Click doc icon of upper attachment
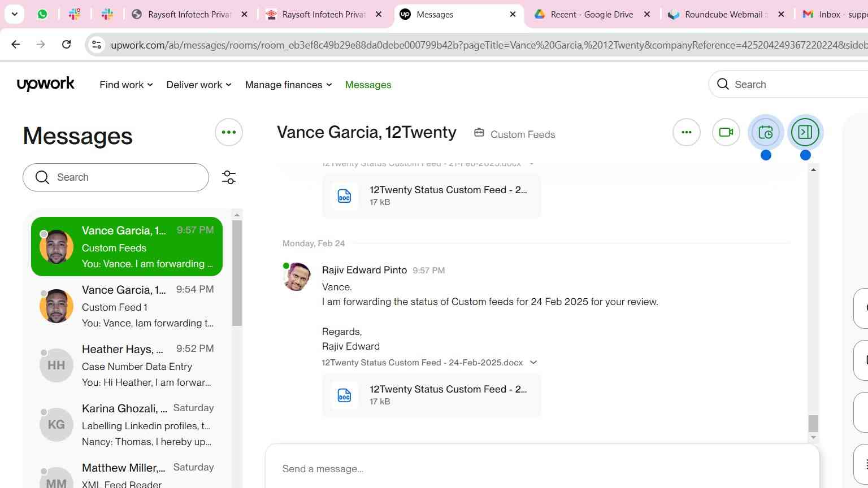Viewport: 868px width, 488px height. point(344,195)
